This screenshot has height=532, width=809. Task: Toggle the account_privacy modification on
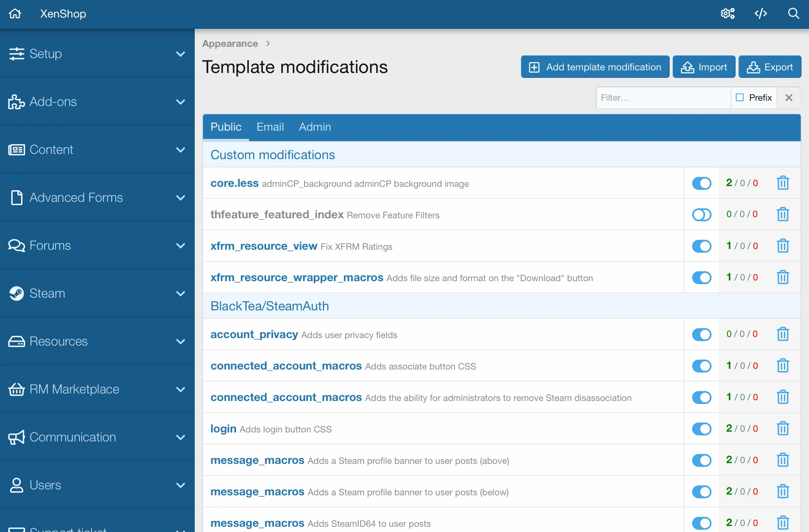pos(702,334)
